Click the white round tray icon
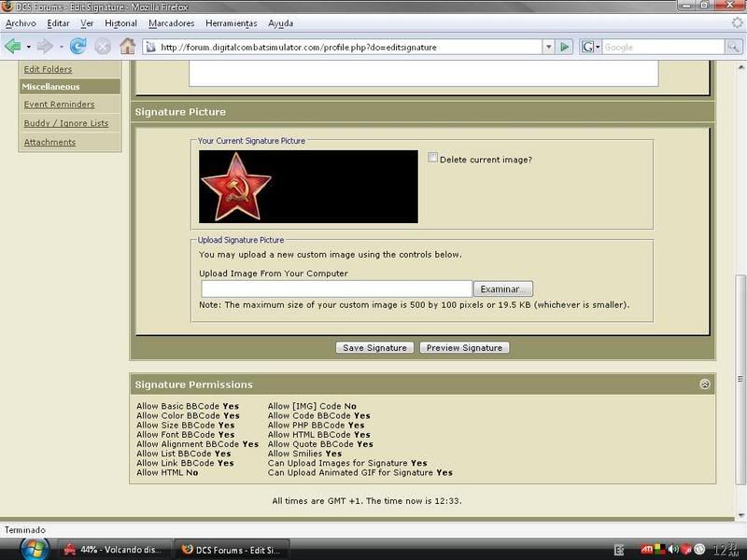747x560 pixels. (x=699, y=550)
